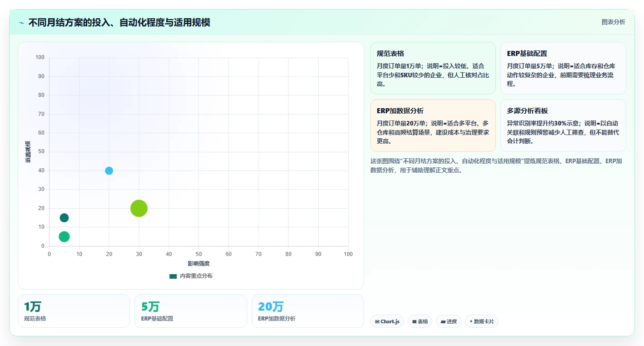This screenshot has height=346, width=644.
Task: Click the lightning icon beside the title
Action: (21, 23)
